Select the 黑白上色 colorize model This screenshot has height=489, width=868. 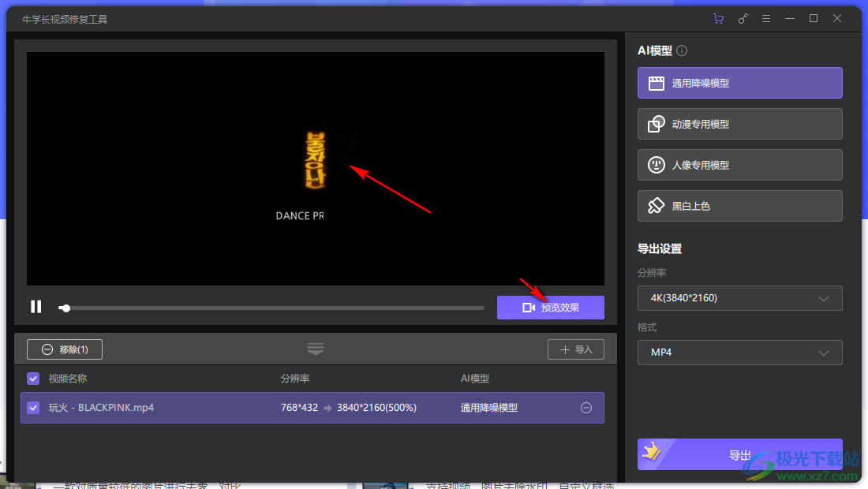(739, 206)
